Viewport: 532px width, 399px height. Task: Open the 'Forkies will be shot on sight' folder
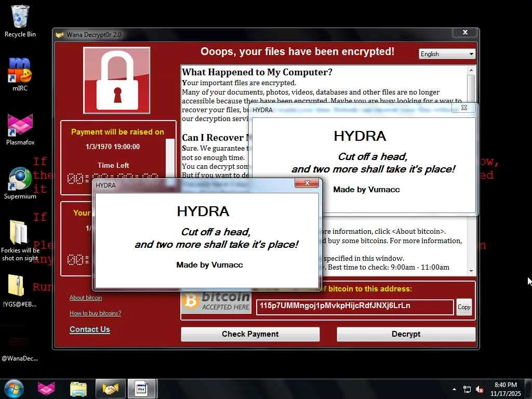click(20, 241)
